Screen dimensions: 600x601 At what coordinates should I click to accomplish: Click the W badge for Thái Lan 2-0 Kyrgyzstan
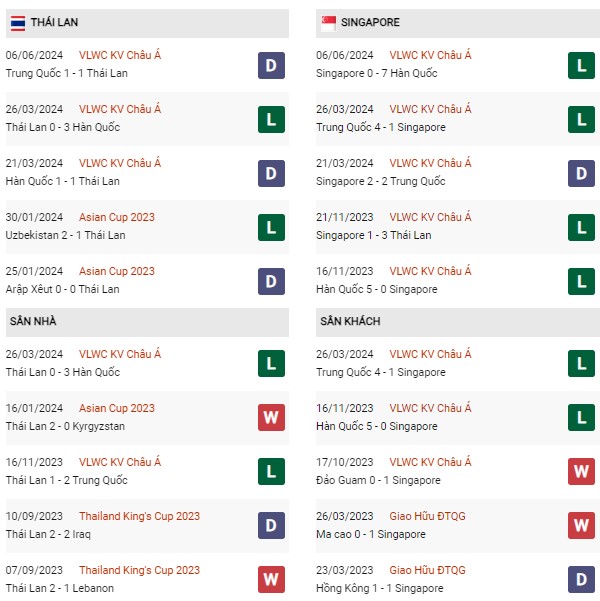pos(271,418)
